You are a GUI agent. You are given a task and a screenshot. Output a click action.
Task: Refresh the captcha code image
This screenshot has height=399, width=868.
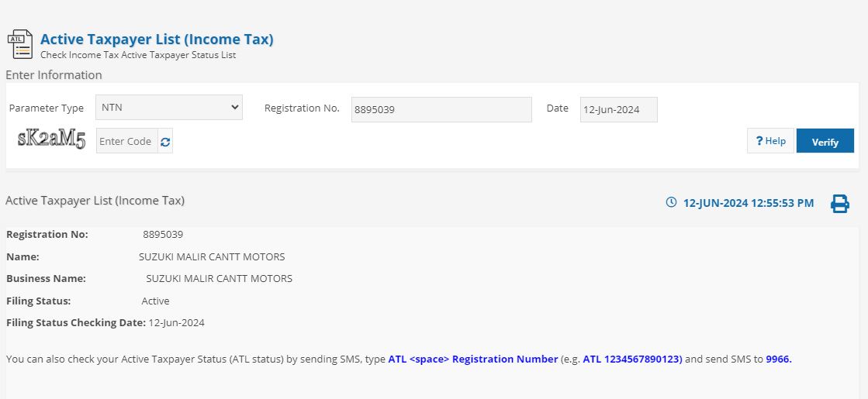point(165,142)
